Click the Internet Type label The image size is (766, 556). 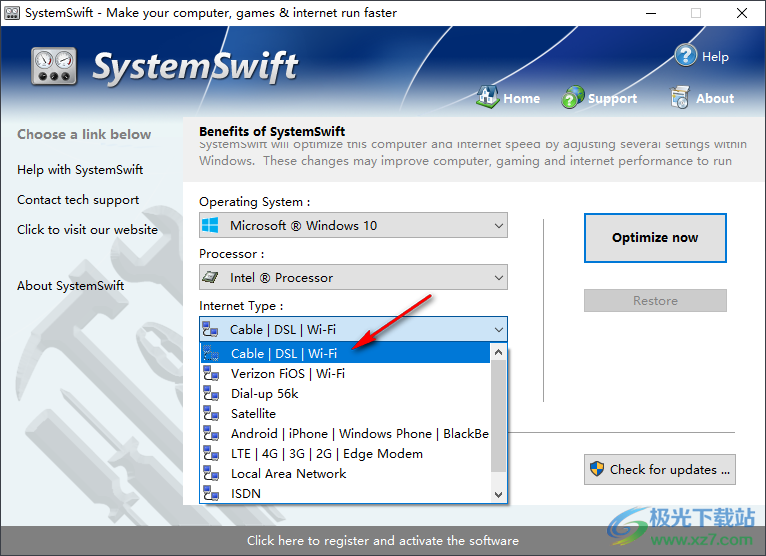[x=241, y=306]
